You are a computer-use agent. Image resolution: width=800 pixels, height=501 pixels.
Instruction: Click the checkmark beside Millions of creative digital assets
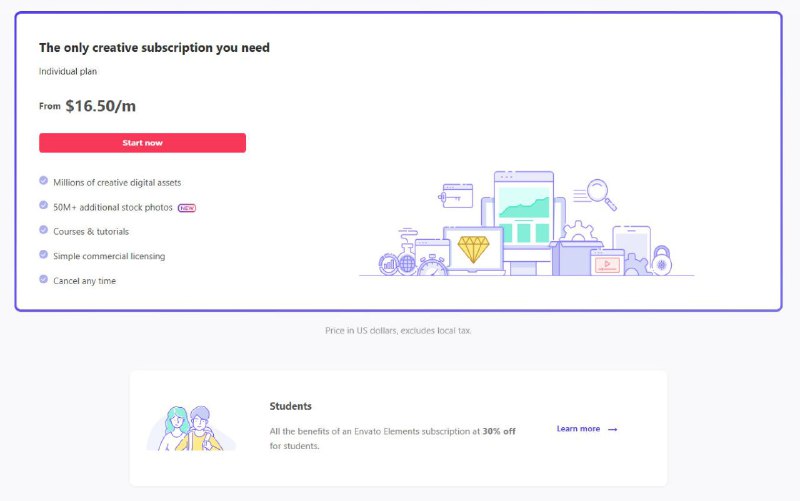pos(43,181)
